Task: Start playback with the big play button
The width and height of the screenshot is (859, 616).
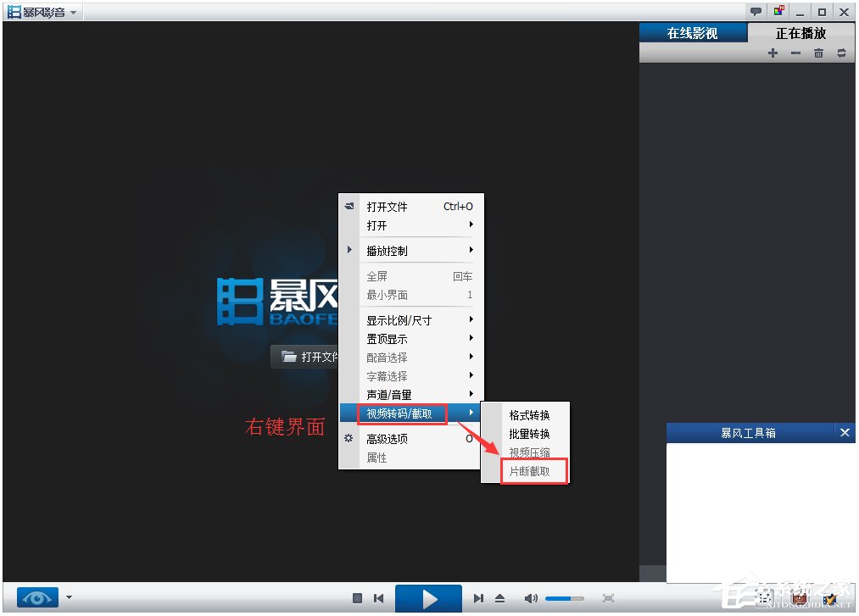Action: click(428, 598)
